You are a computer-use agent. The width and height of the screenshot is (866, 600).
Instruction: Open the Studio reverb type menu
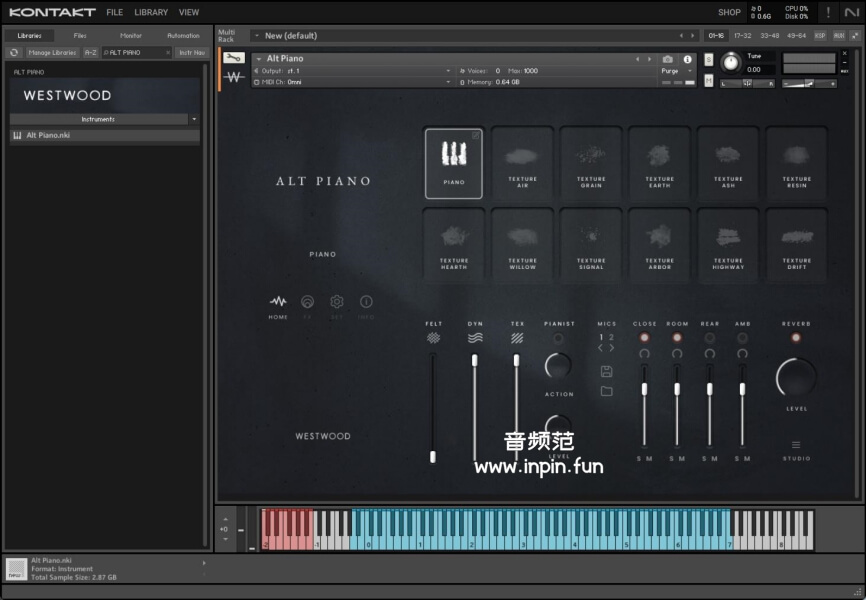point(796,446)
